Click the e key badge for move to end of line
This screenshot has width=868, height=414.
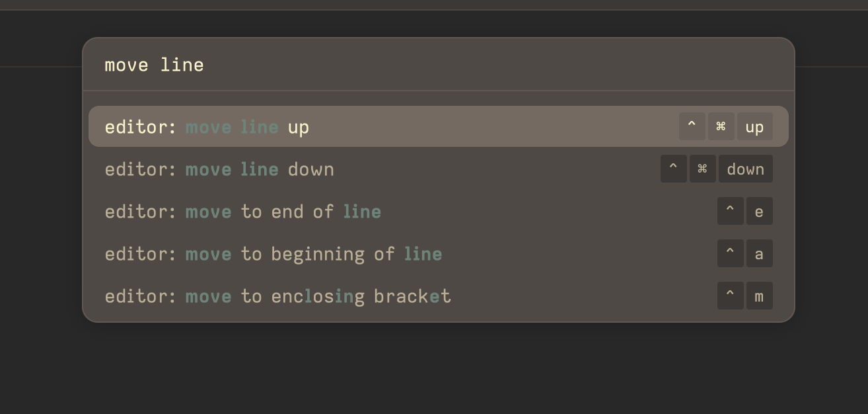point(760,211)
